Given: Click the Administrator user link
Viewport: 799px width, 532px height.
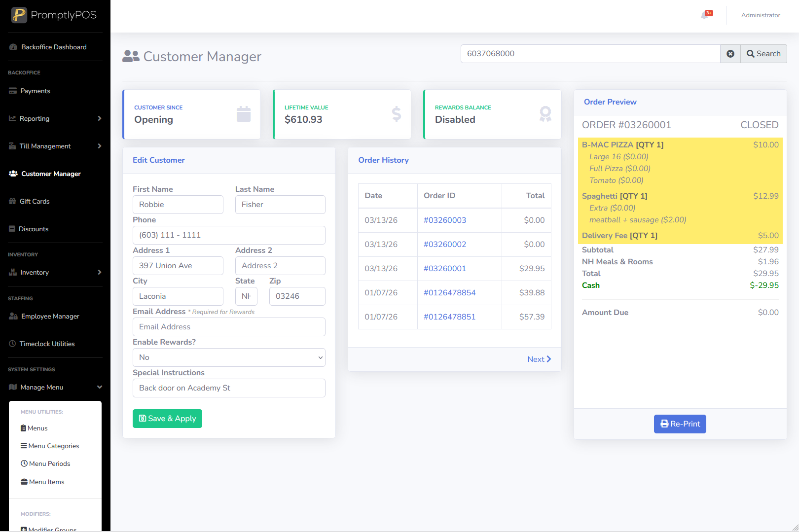Looking at the screenshot, I should tap(761, 15).
